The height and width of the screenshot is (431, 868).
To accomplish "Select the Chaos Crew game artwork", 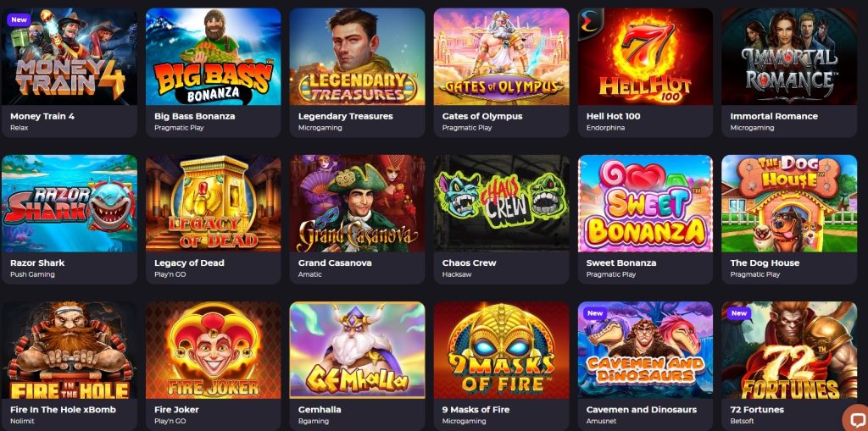I will pyautogui.click(x=501, y=203).
